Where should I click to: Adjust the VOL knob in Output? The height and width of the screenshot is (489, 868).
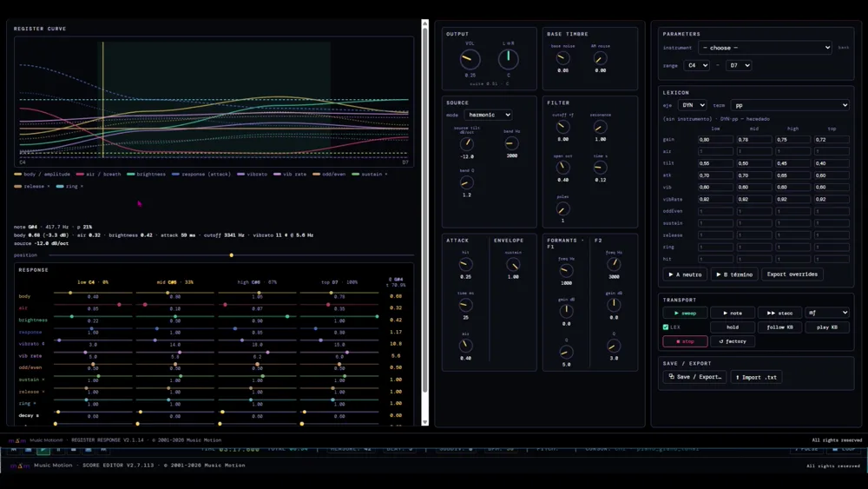point(470,59)
